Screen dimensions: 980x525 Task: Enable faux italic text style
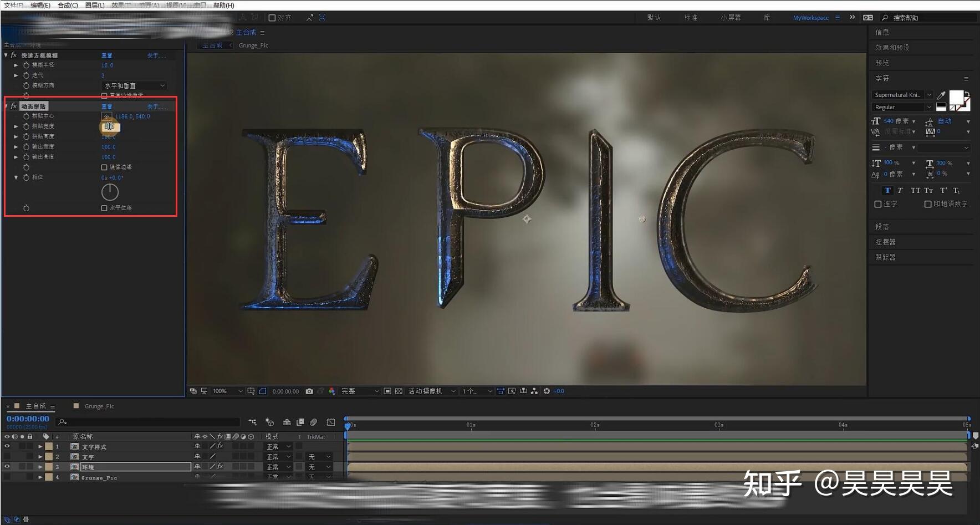900,191
